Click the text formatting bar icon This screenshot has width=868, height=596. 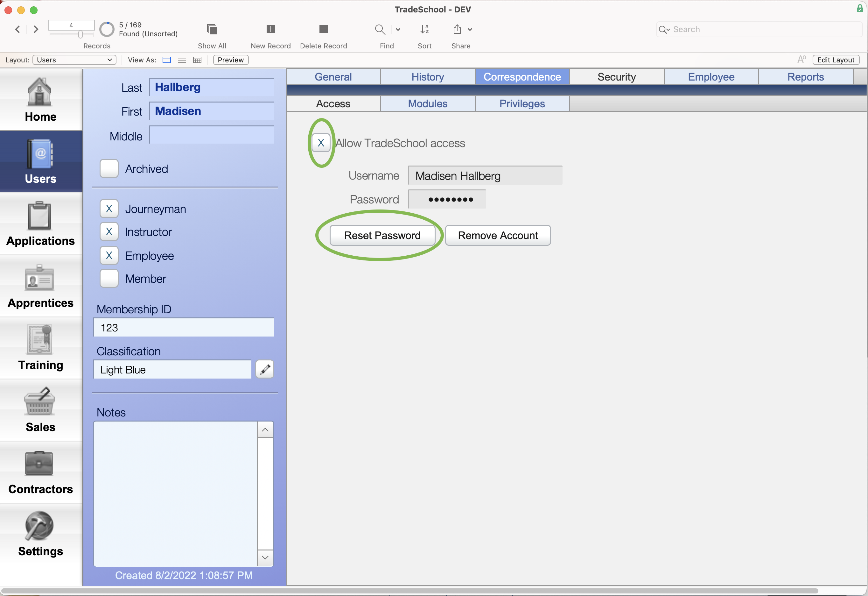(x=801, y=60)
